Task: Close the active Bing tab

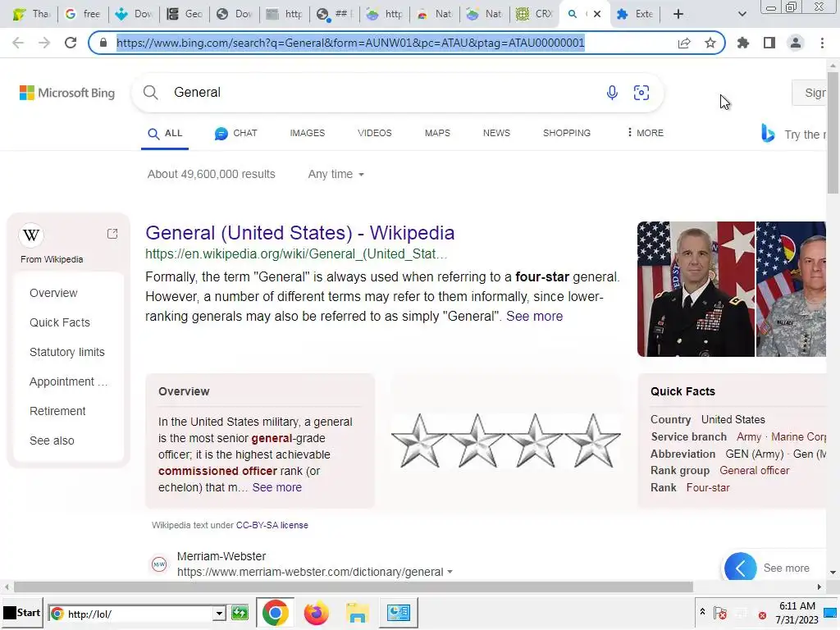Action: pos(597,14)
